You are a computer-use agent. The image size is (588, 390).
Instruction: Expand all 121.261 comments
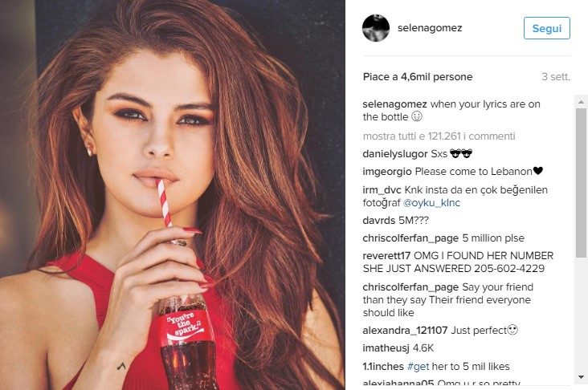point(439,136)
